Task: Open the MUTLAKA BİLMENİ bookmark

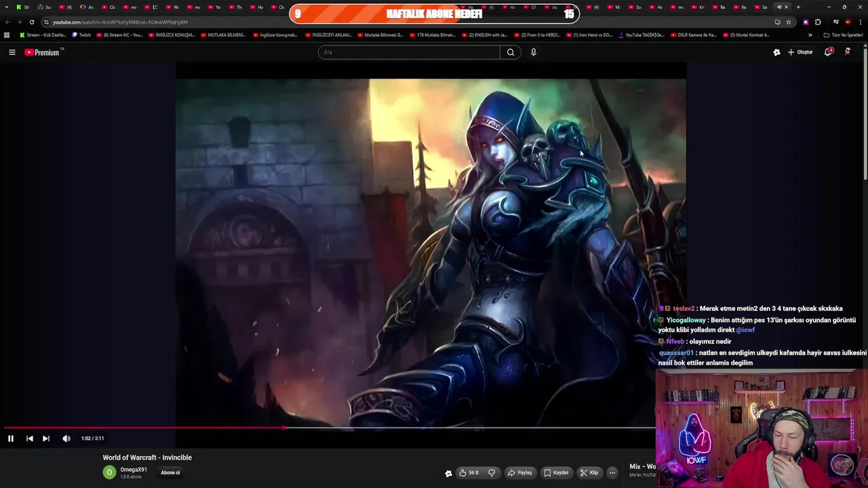Action: (x=223, y=35)
